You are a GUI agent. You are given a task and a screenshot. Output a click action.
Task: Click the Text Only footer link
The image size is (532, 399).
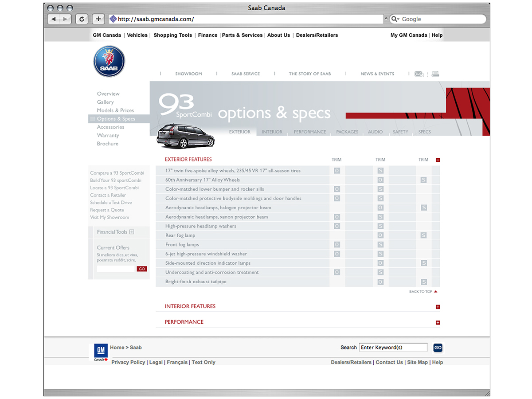click(203, 362)
